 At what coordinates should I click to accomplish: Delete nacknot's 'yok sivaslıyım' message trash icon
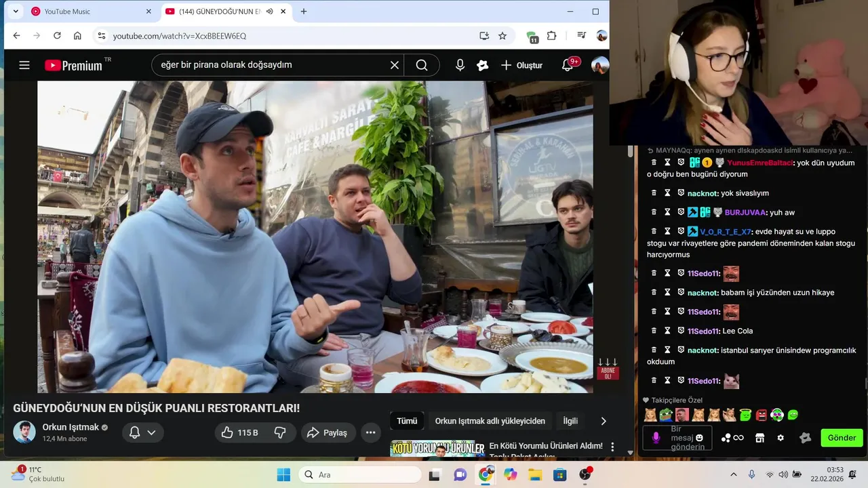click(x=654, y=193)
